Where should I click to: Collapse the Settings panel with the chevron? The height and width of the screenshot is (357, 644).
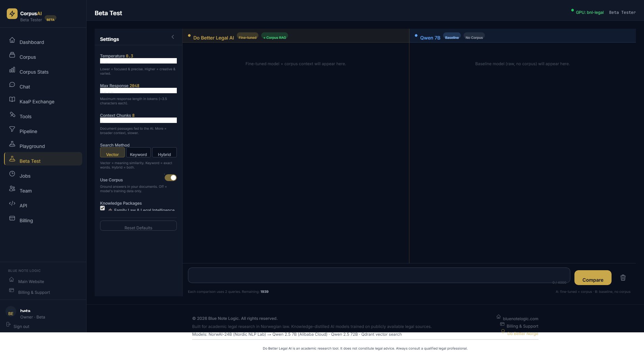pos(173,37)
